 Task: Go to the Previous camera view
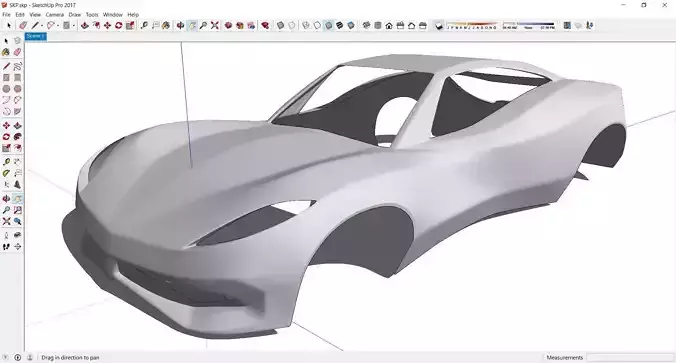[17, 221]
